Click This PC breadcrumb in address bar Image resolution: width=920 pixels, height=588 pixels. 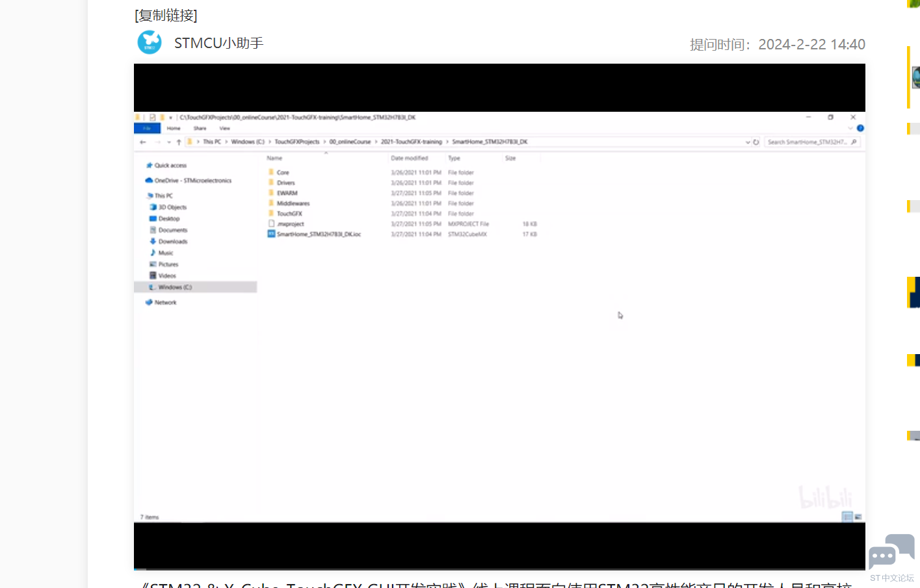click(212, 142)
